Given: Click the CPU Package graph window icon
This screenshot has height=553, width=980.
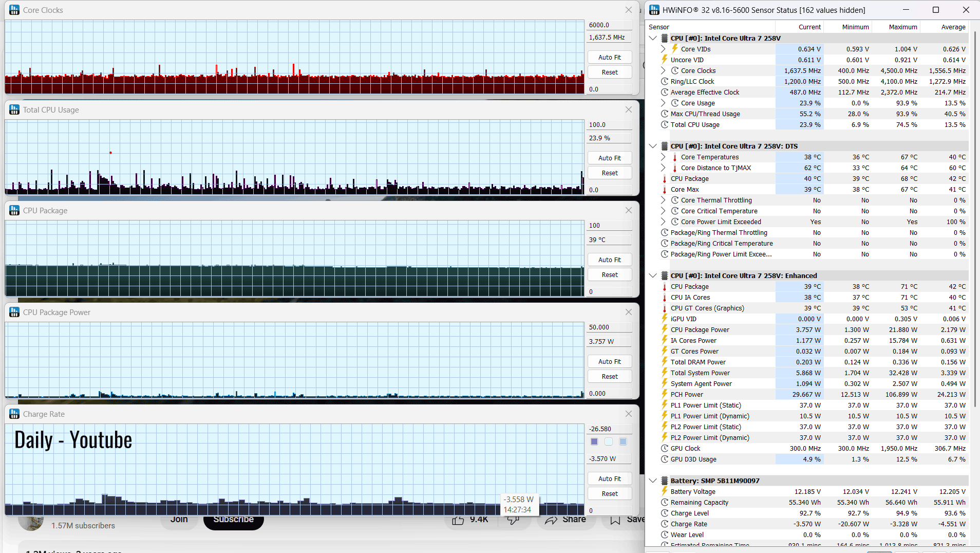Looking at the screenshot, I should click(14, 210).
